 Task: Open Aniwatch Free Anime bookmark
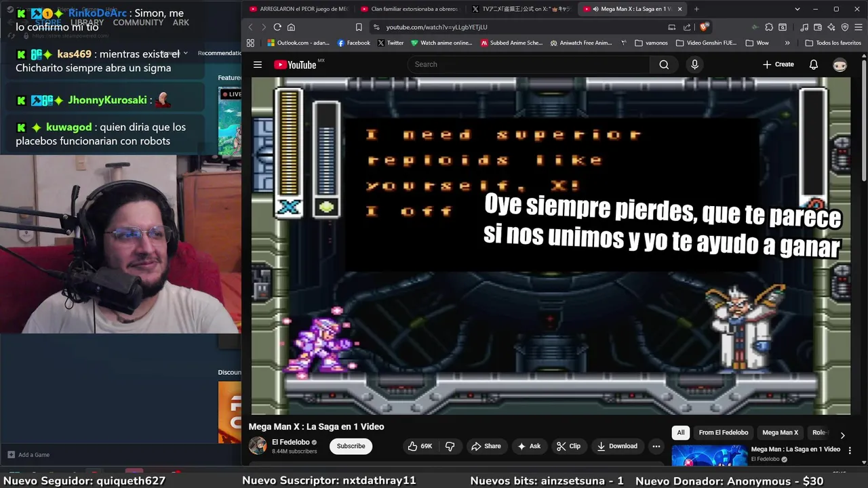(581, 43)
